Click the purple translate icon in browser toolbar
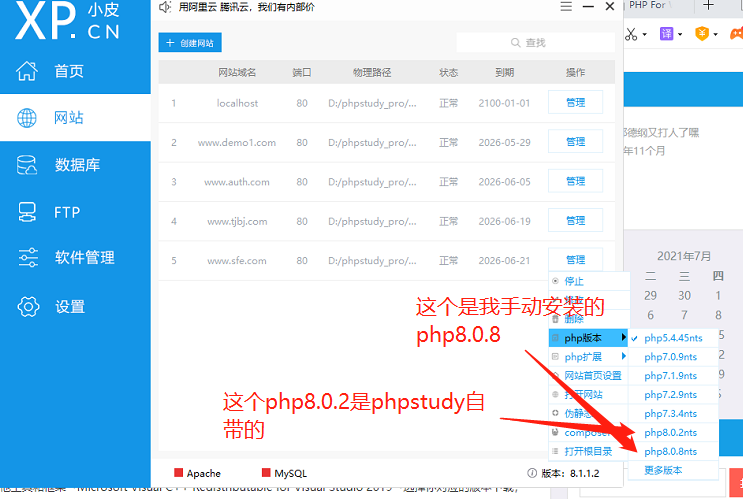 pyautogui.click(x=667, y=34)
